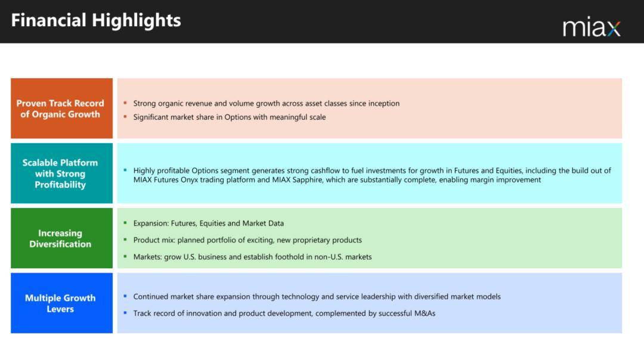This screenshot has height=350, width=644.
Task: Click bullet about strong organic revenue growth
Action: (x=266, y=104)
